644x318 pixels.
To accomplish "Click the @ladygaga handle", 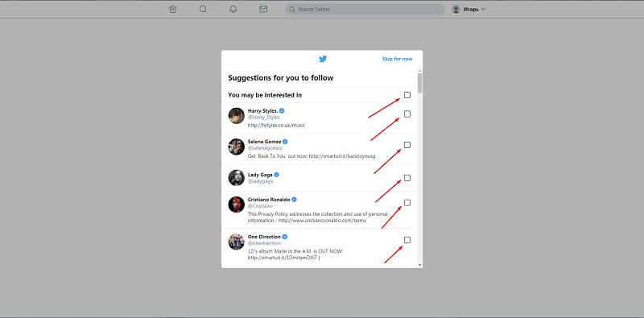I will tap(260, 181).
